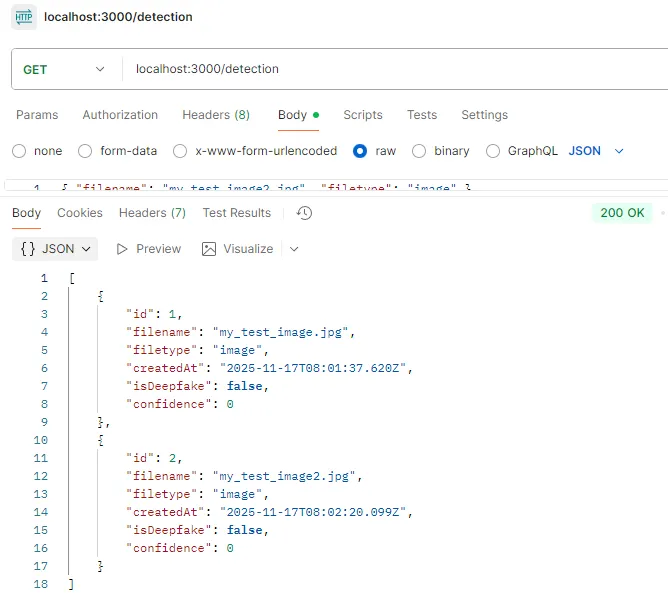The width and height of the screenshot is (668, 610).
Task: Click the JSON braces format icon
Action: pos(28,249)
